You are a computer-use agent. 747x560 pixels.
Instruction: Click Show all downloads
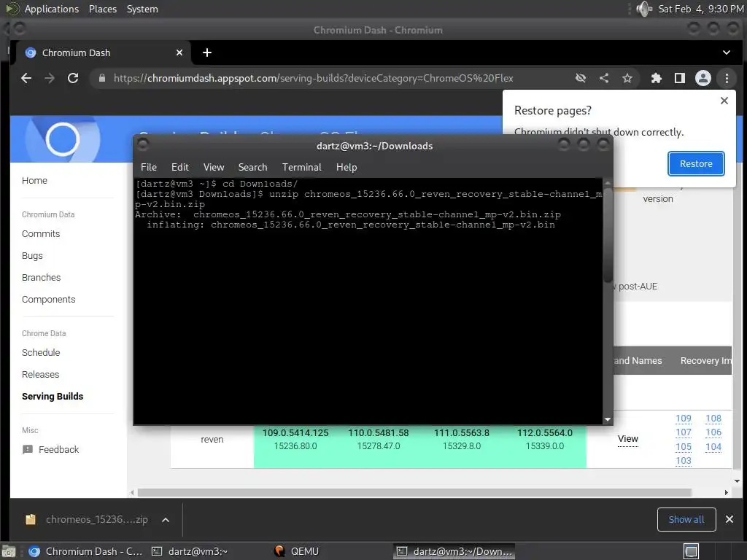pyautogui.click(x=686, y=519)
